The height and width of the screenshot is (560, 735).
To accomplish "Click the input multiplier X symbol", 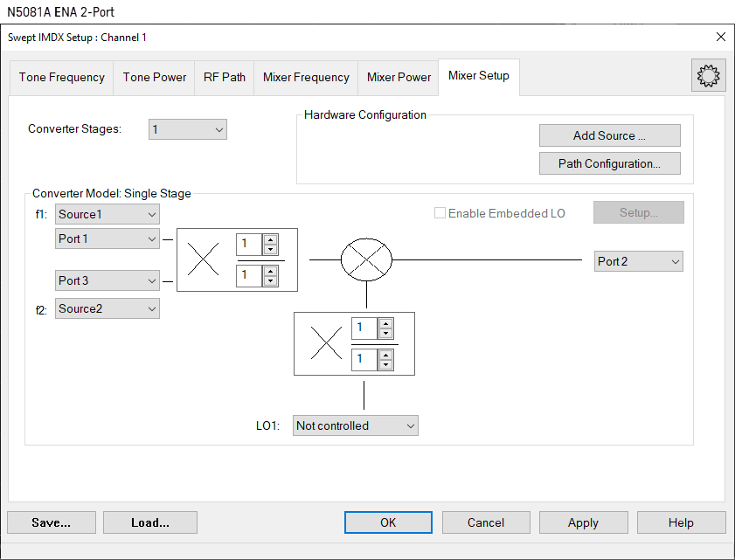I will (204, 259).
